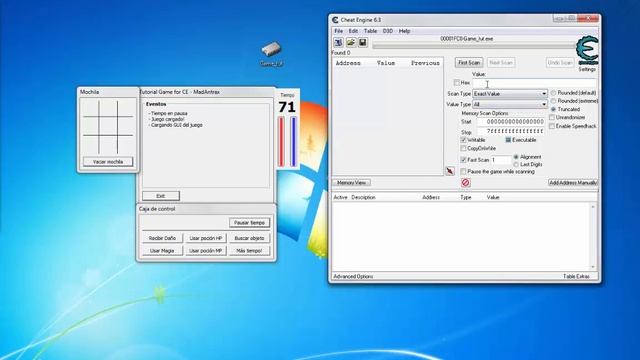Enable the CopyOnWrite checkbox
Screen dimensions: 640x360
pos(463,148)
